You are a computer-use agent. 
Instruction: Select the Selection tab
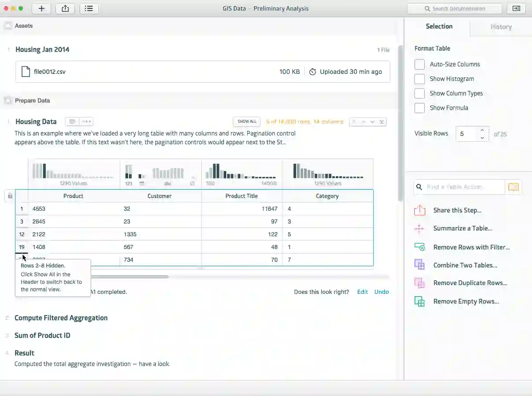pos(439,26)
